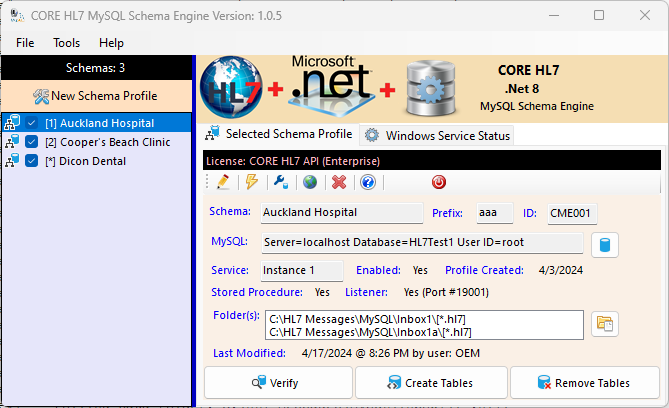Screen dimensions: 669x408
Task: Click the database gear logo in banner
Action: 431,88
